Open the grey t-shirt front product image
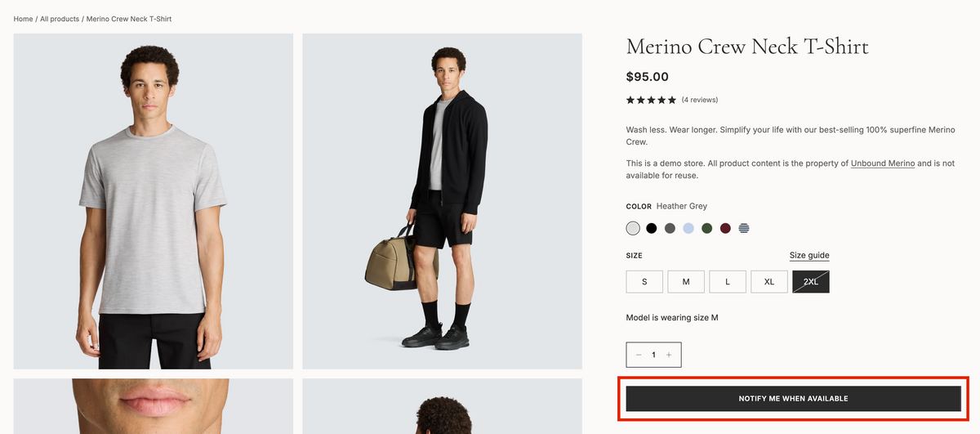The image size is (980, 434). (x=154, y=201)
